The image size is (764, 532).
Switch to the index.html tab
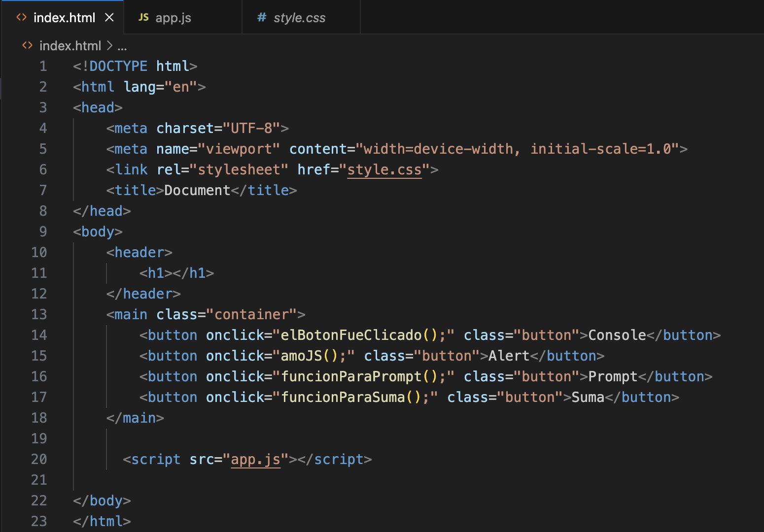tap(64, 18)
